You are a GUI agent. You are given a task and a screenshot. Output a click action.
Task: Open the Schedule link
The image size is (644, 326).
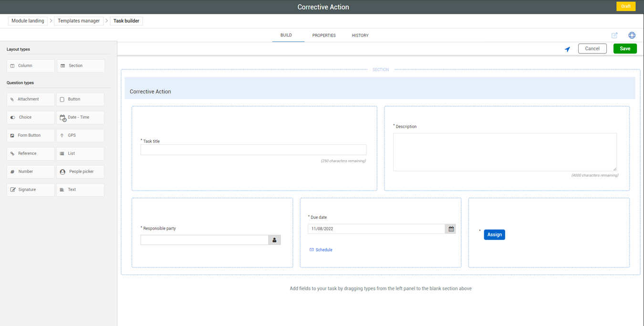pyautogui.click(x=323, y=250)
